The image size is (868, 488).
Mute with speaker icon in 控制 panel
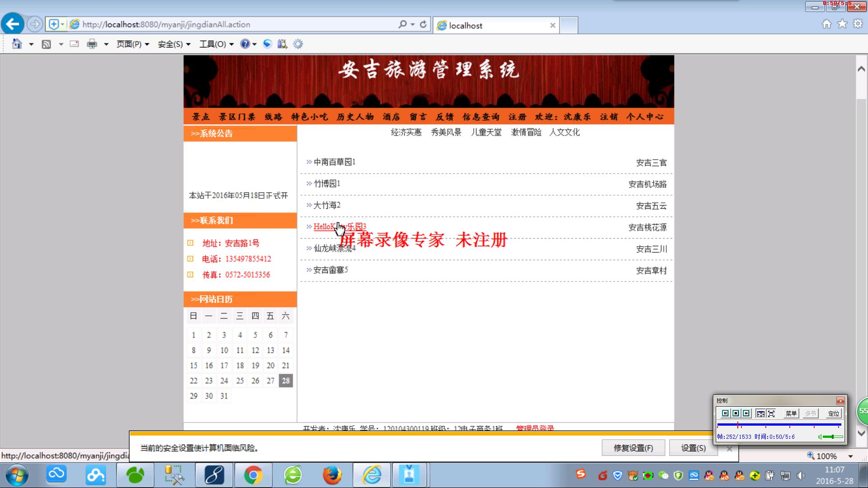[x=820, y=437]
